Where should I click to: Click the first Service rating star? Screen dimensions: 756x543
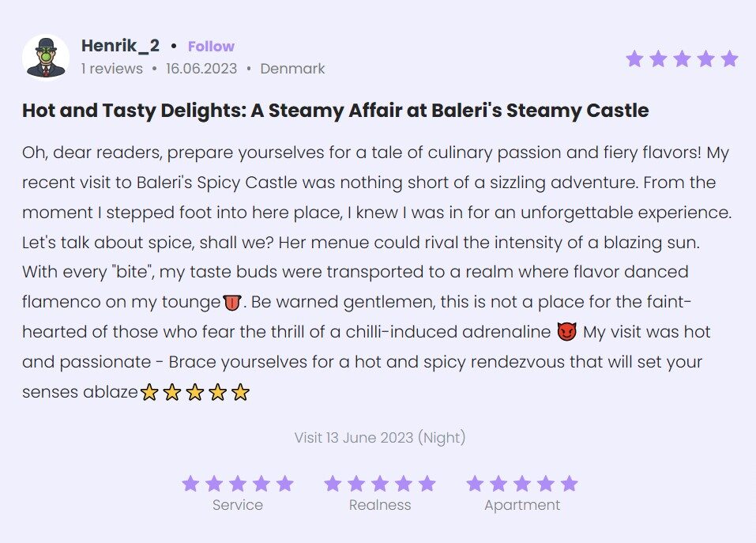(190, 484)
